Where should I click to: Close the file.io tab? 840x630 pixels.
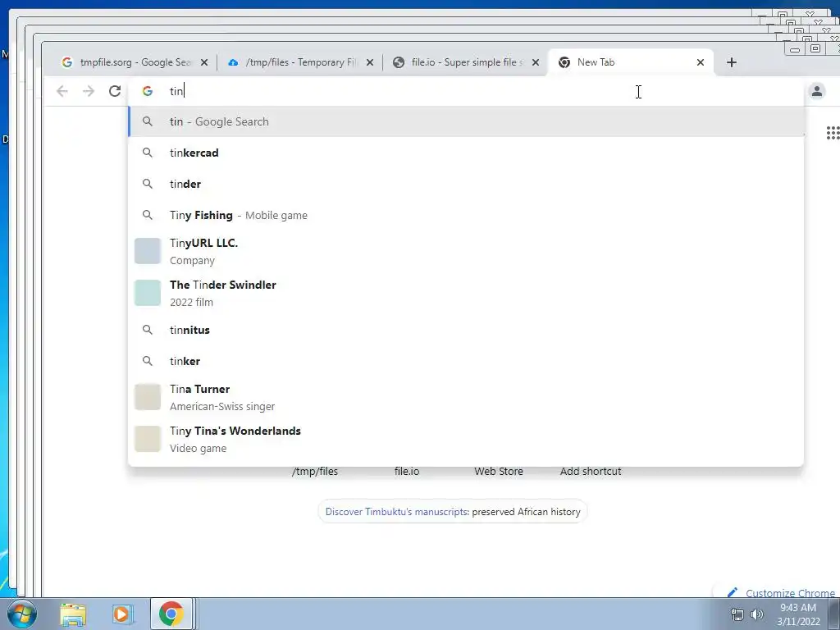tap(535, 62)
